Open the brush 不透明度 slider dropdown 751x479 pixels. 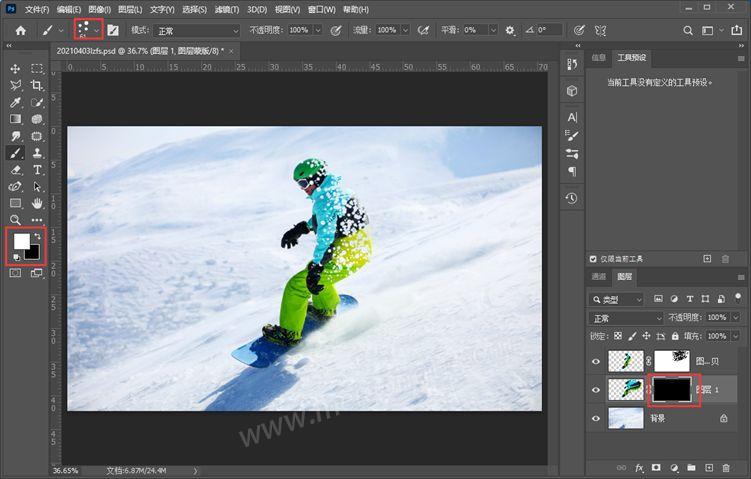[x=318, y=30]
